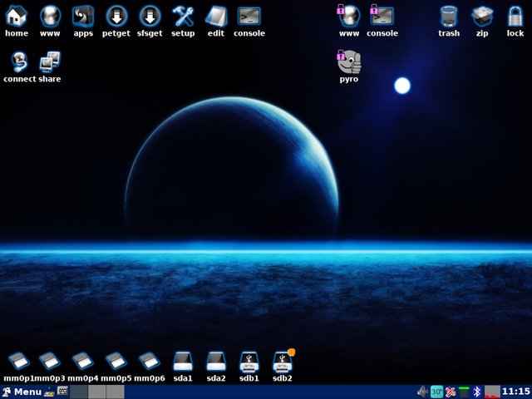This screenshot has width=532, height=399.
Task: Launch the www browser icon without padlock
Action: tap(50, 16)
